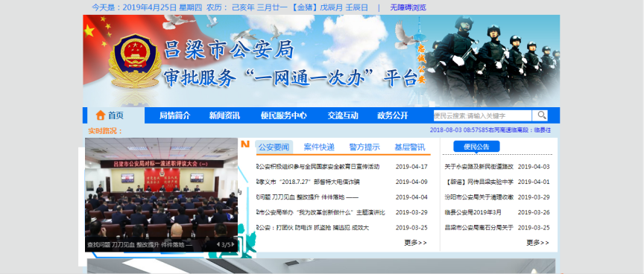The width and height of the screenshot is (644, 274).
Task: Click the home icon beside 首页
Action: 101,115
